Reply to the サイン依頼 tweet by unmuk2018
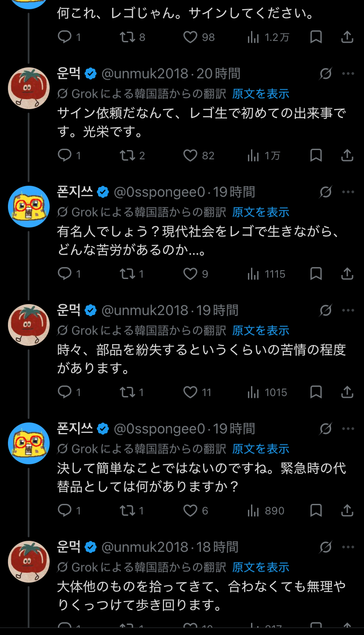Viewport: 364px width, 635px height. [x=65, y=155]
